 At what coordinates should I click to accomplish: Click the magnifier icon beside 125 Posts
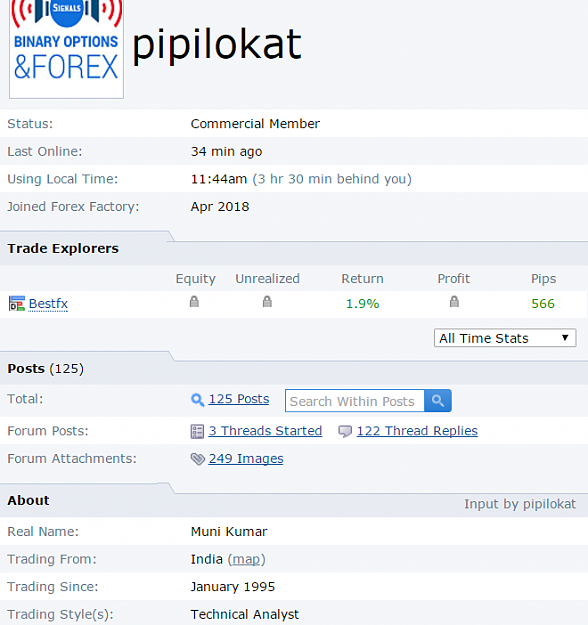(x=197, y=399)
